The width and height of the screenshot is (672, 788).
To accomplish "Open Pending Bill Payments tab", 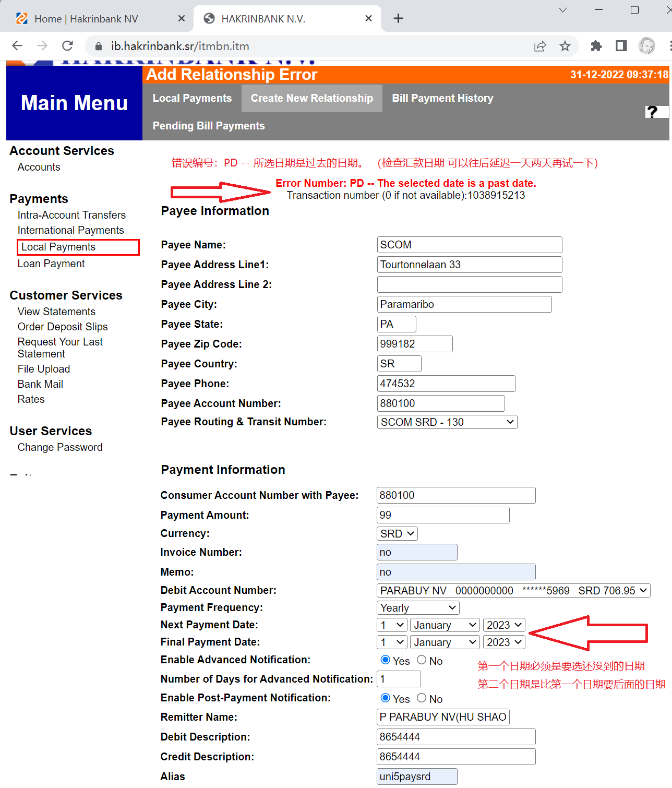I will coord(209,126).
